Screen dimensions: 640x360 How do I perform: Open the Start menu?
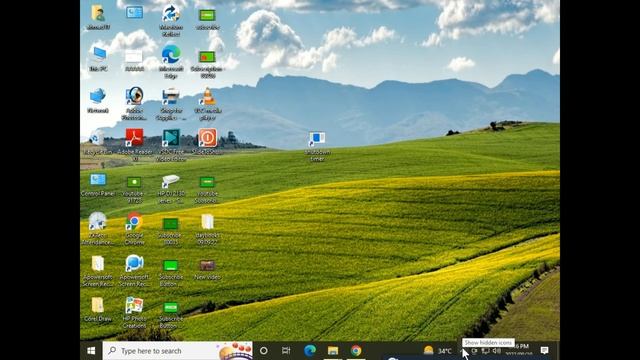click(x=91, y=351)
